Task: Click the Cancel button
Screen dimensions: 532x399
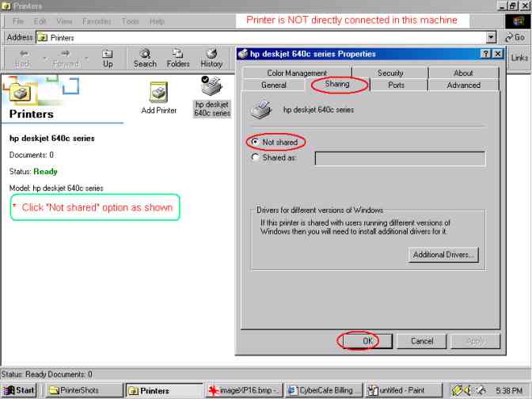Action: (x=422, y=341)
